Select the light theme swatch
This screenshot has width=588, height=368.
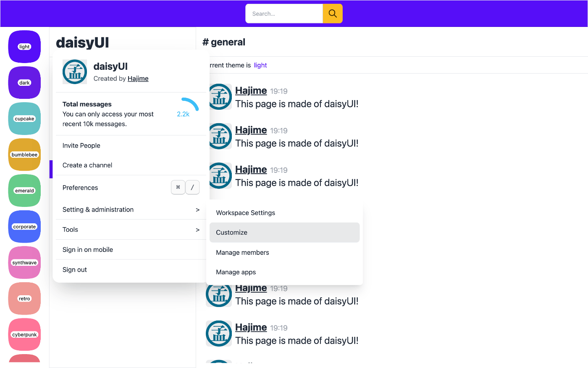(x=24, y=47)
